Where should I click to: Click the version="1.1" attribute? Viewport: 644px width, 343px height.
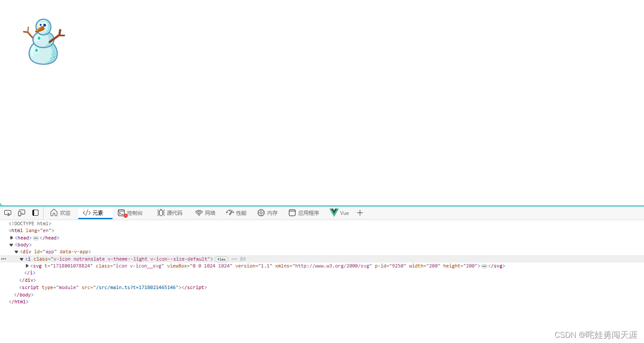click(254, 266)
